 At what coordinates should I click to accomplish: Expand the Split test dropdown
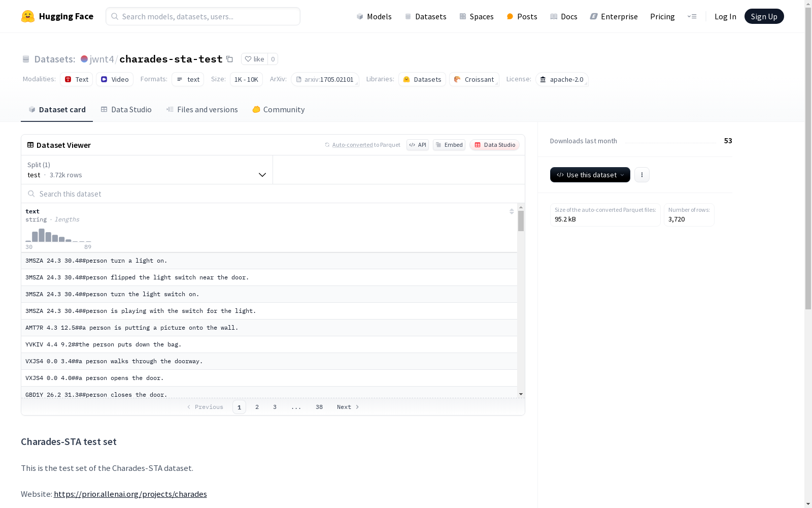pos(147,170)
